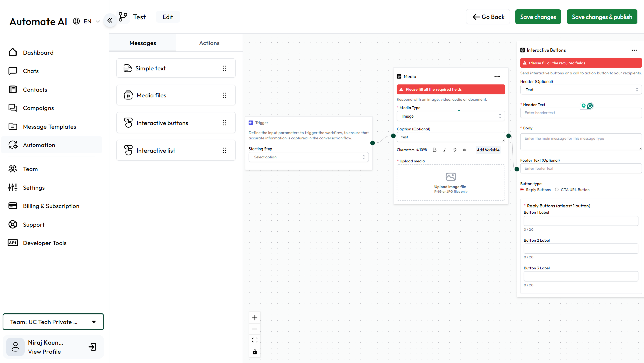Screen dimensions: 644x363
Task: Apply bold formatting in Media caption
Action: click(434, 150)
